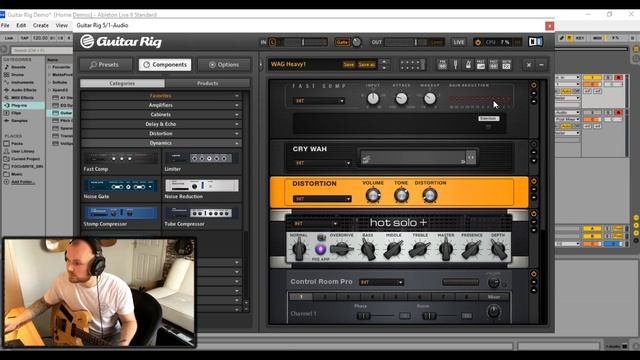Collapse all rack components with minus icon
The image size is (640, 360).
pyautogui.click(x=541, y=64)
